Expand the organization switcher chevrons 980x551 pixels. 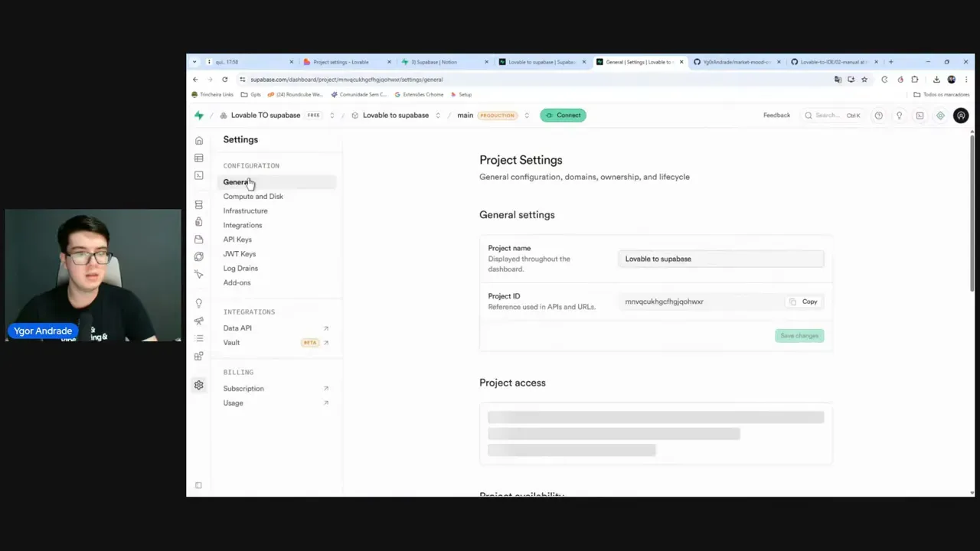[332, 116]
